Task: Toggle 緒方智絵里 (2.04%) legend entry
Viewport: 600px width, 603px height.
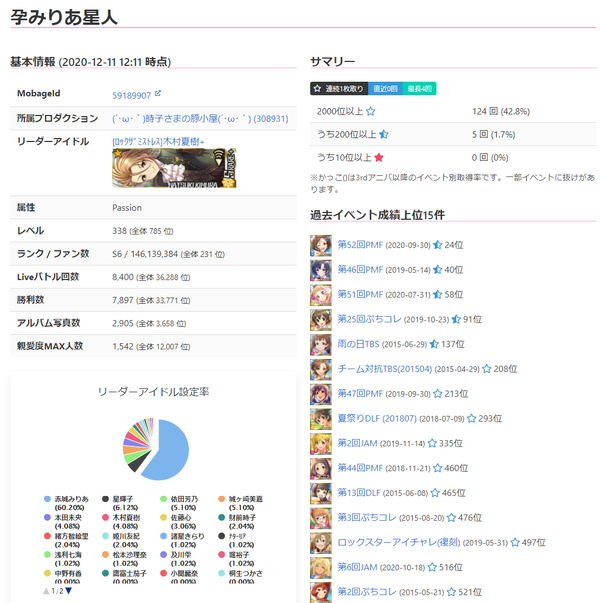Action: [x=66, y=540]
